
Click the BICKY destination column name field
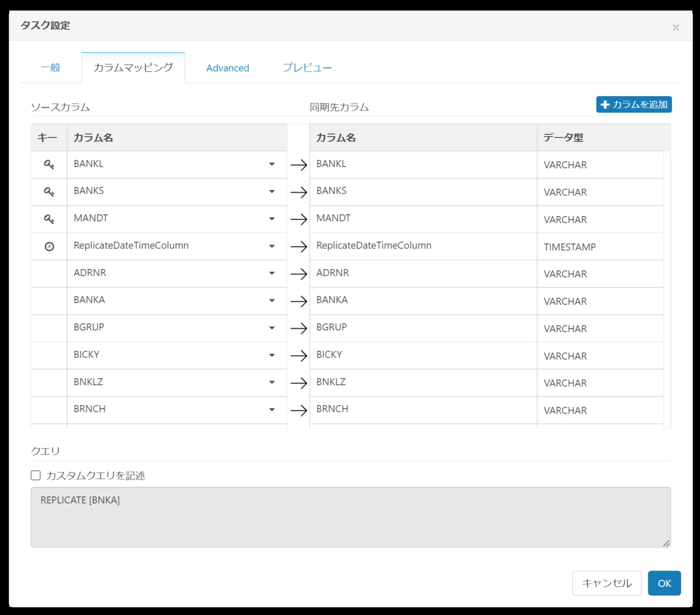(x=423, y=355)
